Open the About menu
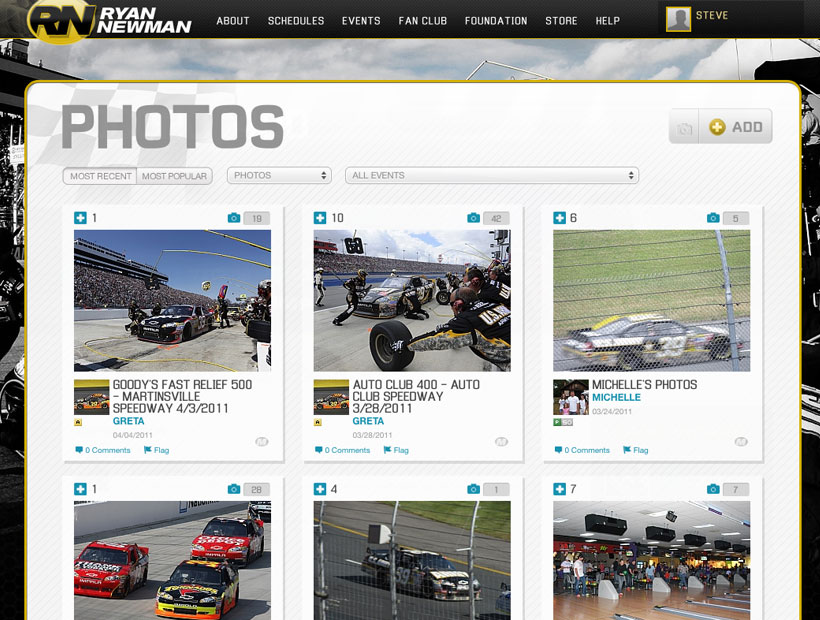 coord(233,21)
